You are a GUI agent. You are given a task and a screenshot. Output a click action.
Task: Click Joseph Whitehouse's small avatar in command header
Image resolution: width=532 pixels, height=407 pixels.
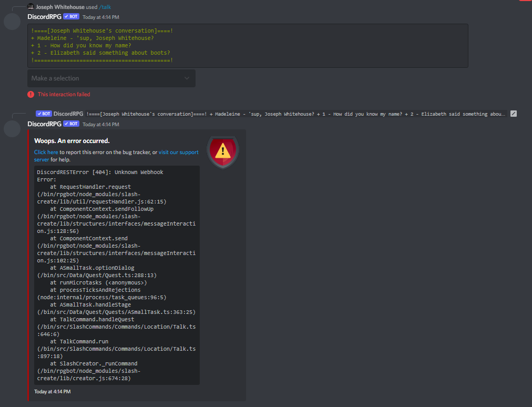(30, 6)
